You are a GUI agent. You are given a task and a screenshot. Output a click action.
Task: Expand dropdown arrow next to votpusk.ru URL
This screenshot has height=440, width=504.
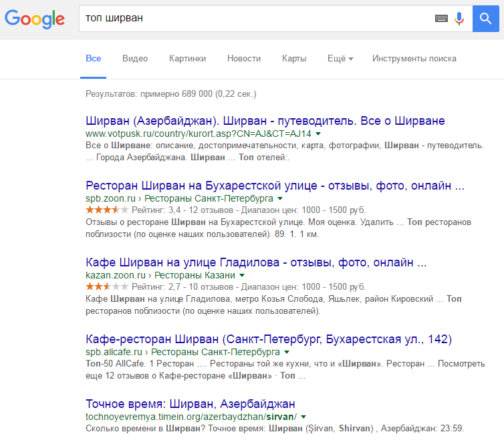pos(318,134)
